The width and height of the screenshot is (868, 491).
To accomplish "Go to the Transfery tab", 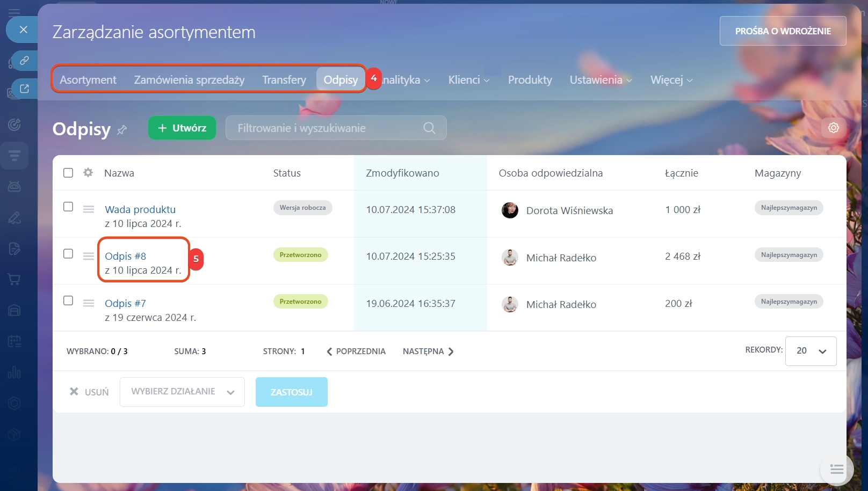I will 284,80.
